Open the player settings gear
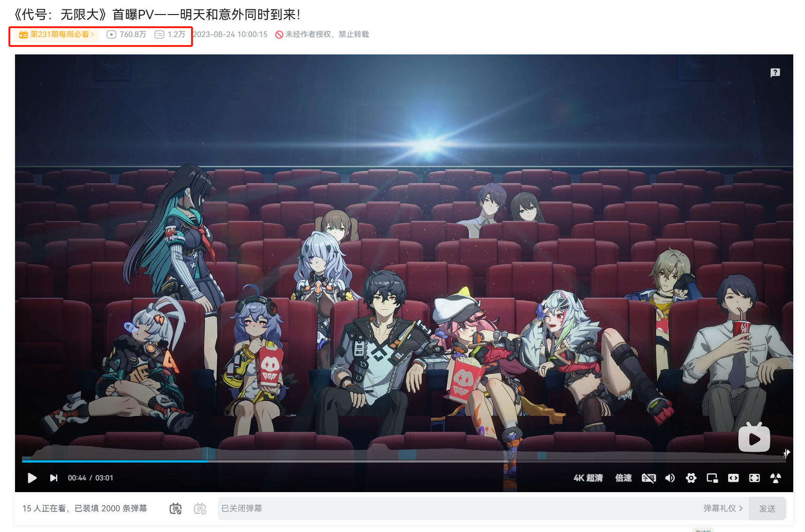This screenshot has width=805, height=532. pyautogui.click(x=691, y=478)
